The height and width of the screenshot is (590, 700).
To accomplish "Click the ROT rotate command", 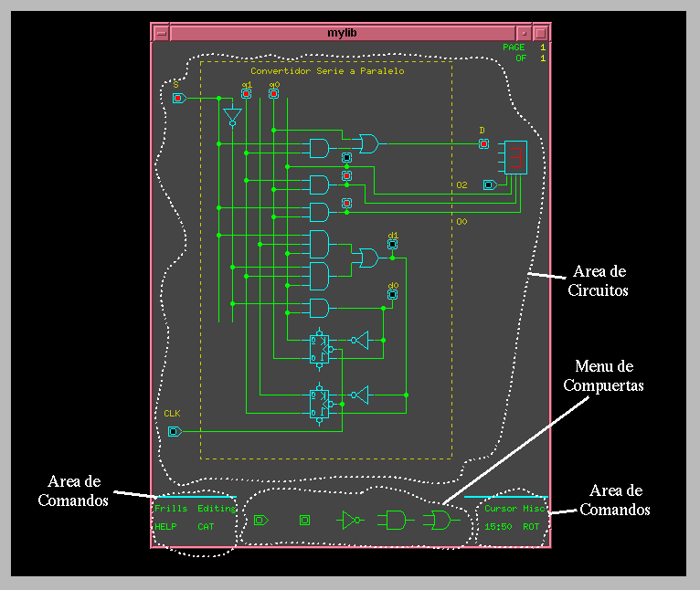I will [x=530, y=527].
